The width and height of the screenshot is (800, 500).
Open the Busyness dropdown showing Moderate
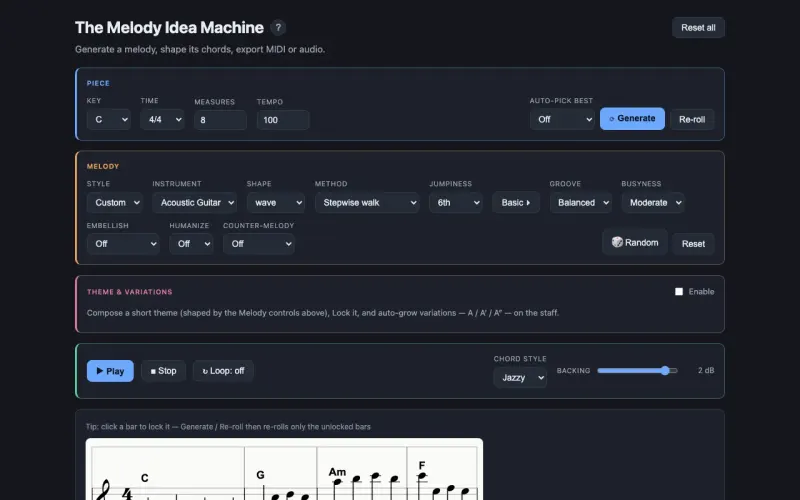pyautogui.click(x=653, y=203)
